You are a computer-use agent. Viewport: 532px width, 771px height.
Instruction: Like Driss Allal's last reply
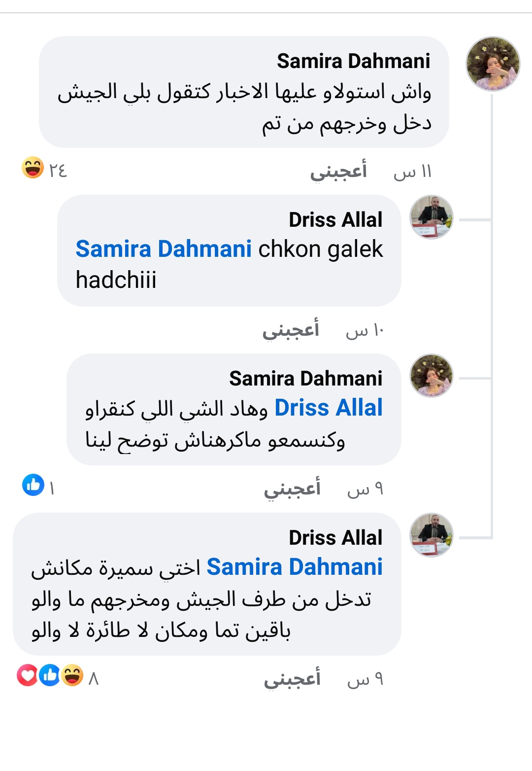tap(292, 679)
